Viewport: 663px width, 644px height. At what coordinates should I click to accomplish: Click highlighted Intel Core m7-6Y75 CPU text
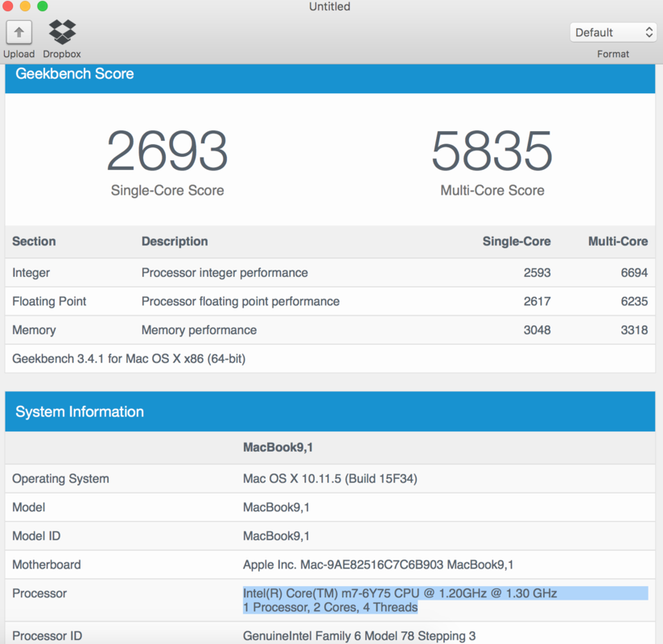point(400,593)
